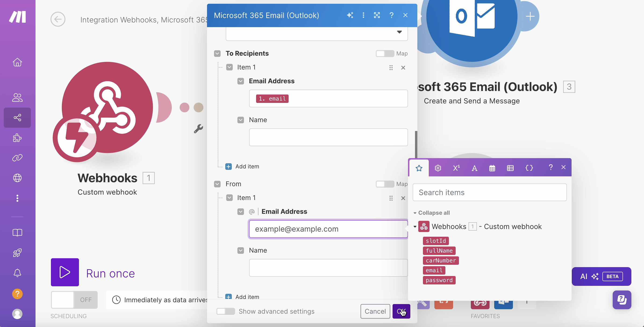The width and height of the screenshot is (644, 327).
Task: Open AI BETA assistant button
Action: coord(601,276)
